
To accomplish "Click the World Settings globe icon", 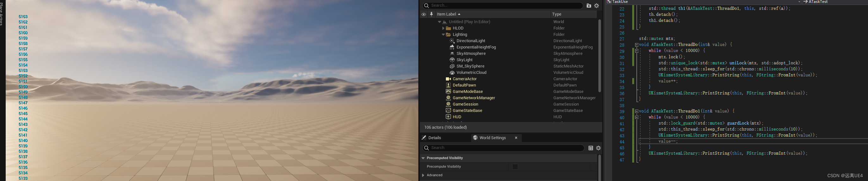I will click(x=475, y=138).
